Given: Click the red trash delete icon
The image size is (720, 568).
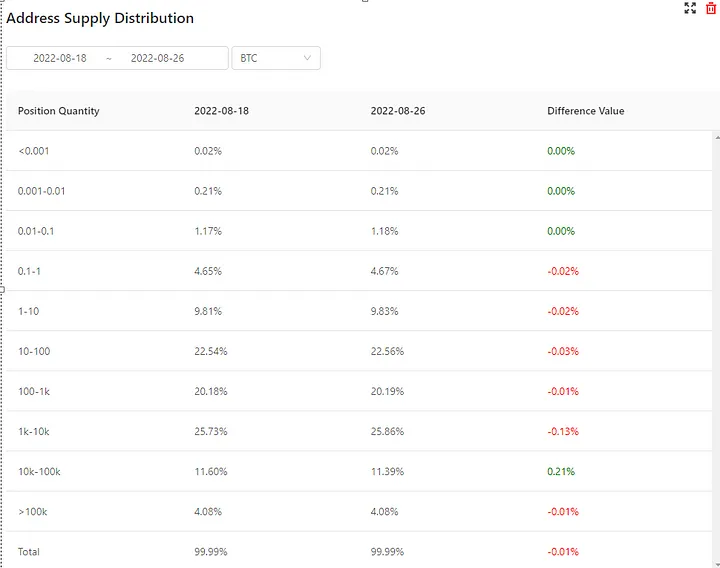Looking at the screenshot, I should point(711,8).
